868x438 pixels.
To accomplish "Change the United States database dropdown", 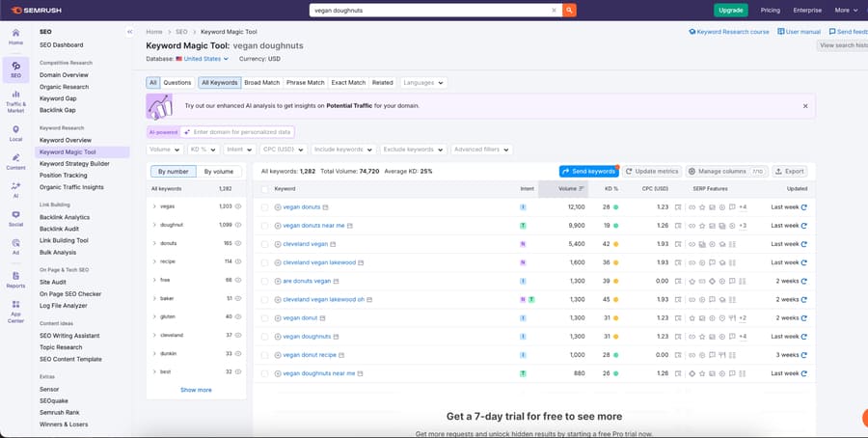I will click(203, 59).
